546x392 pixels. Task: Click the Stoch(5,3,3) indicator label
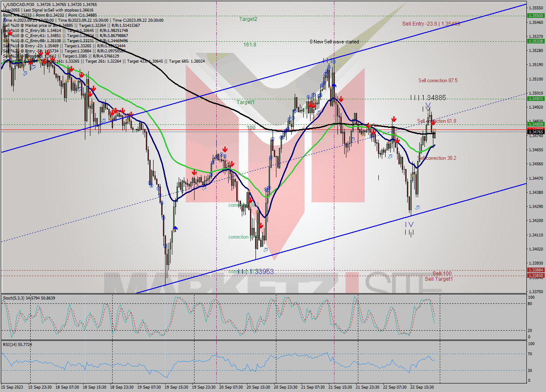tap(29, 298)
